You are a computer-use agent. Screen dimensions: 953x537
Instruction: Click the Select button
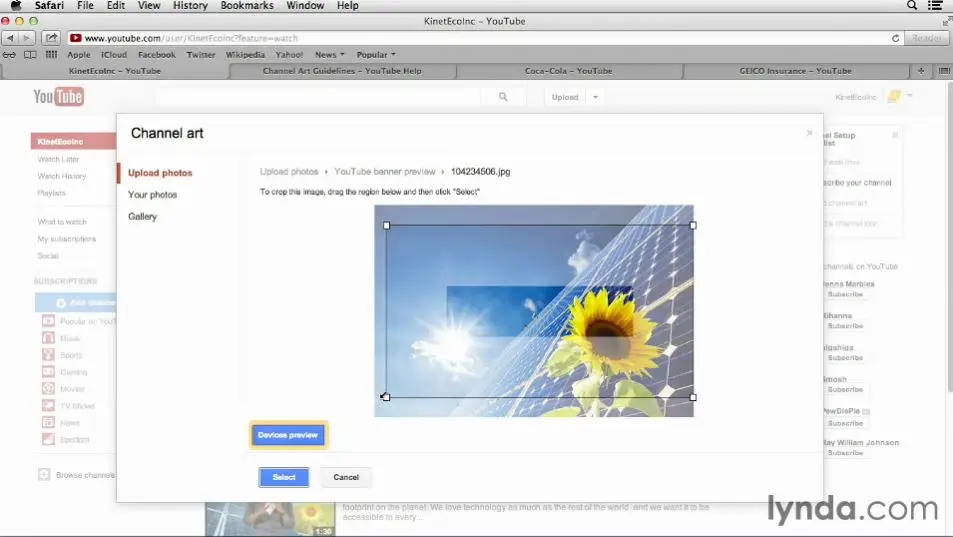coord(284,477)
